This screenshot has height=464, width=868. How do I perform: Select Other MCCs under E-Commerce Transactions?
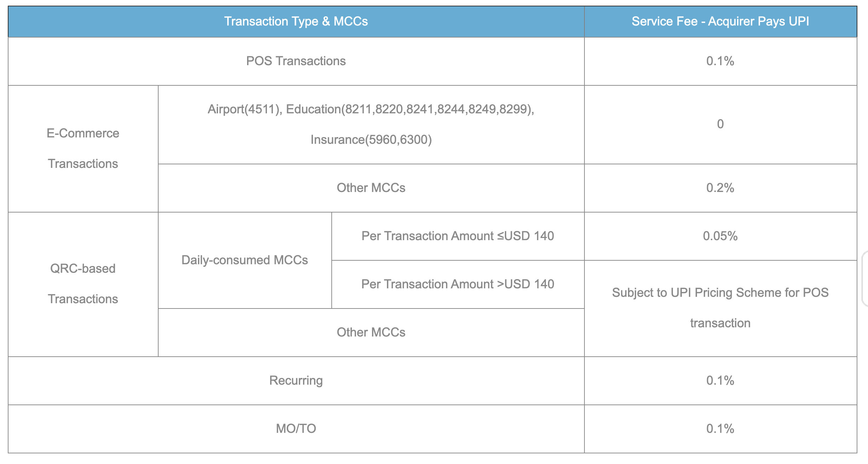pyautogui.click(x=371, y=188)
